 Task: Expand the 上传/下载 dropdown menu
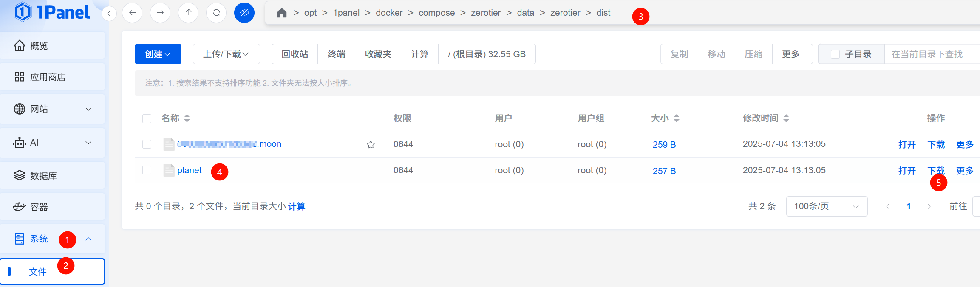226,54
